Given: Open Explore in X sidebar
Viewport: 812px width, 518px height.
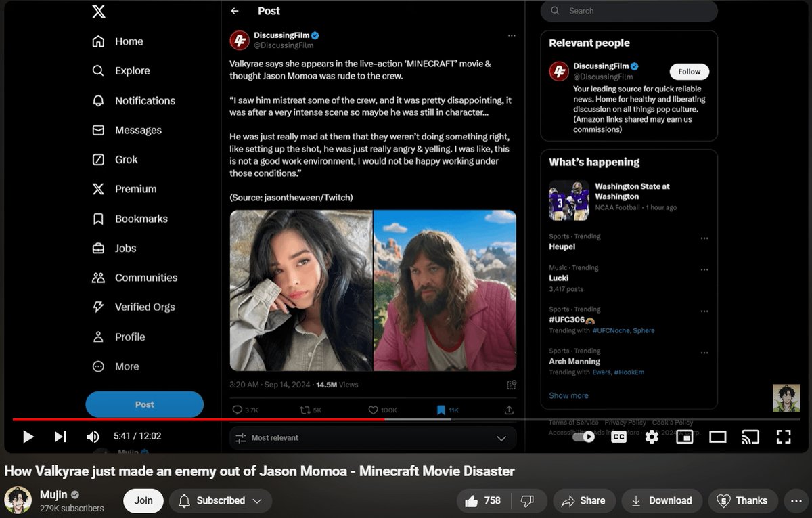Looking at the screenshot, I should pyautogui.click(x=121, y=70).
